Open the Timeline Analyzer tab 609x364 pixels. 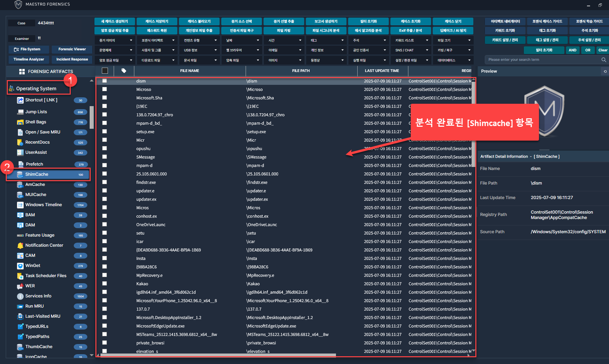tap(29, 59)
